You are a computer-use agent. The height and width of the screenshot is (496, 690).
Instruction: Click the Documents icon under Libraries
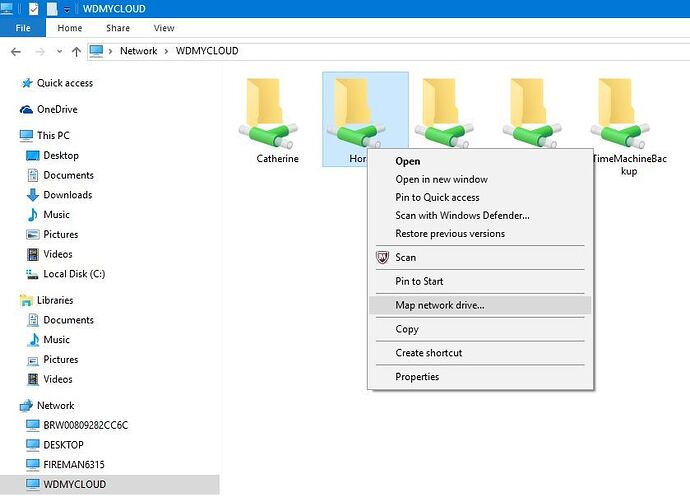click(x=33, y=320)
